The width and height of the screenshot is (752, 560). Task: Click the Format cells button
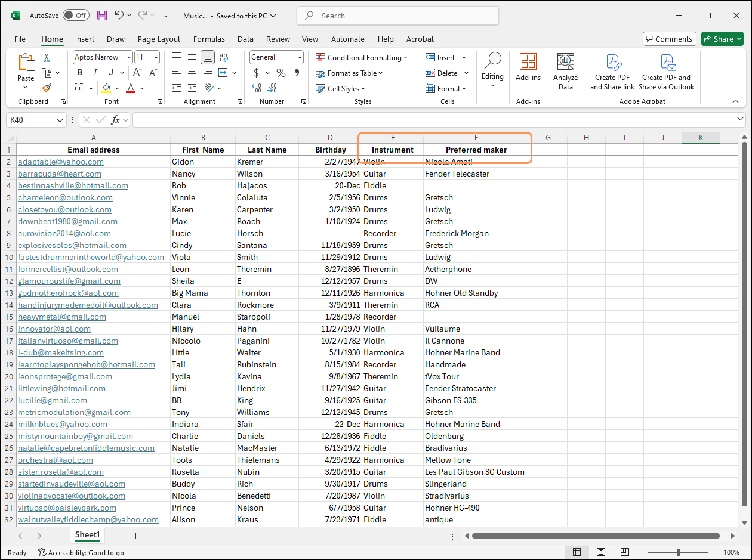pyautogui.click(x=446, y=89)
